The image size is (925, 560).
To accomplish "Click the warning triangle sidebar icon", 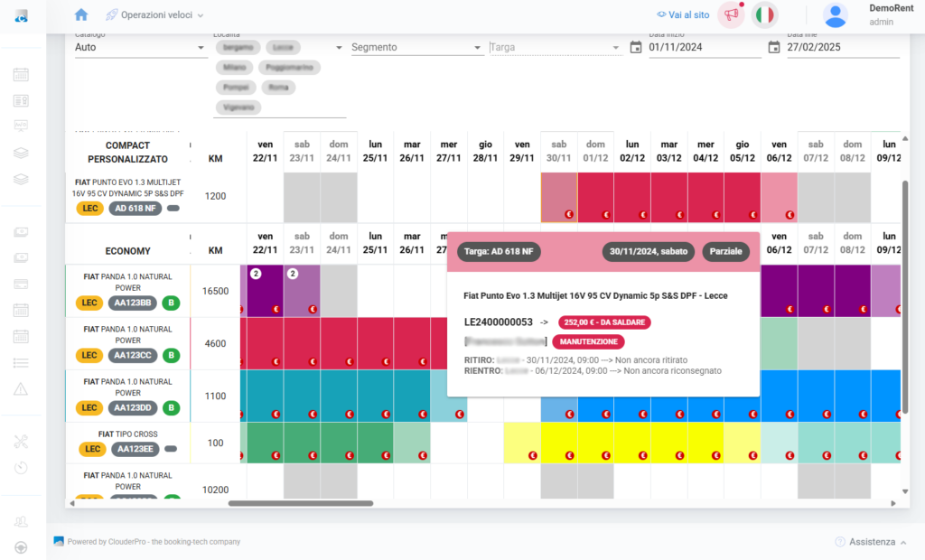I will coord(21,389).
